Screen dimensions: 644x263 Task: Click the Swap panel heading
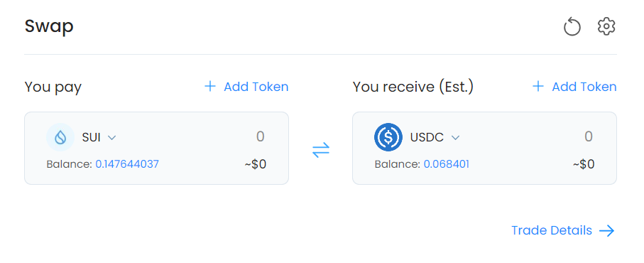[49, 27]
